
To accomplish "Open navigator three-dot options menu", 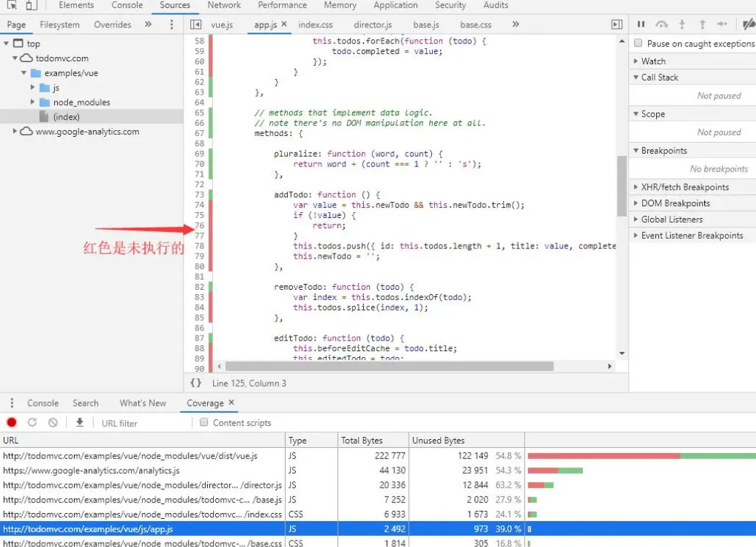I will [x=172, y=24].
